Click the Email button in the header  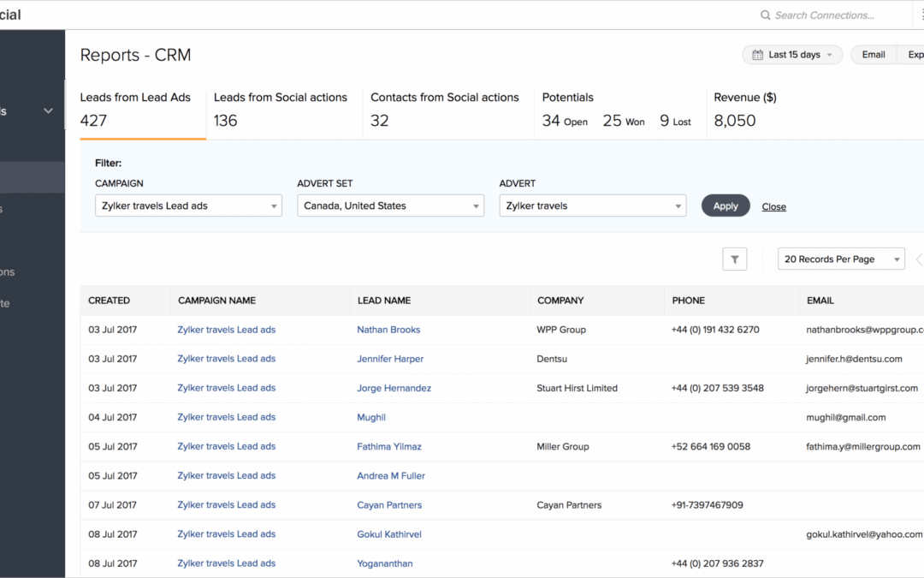[x=874, y=55]
